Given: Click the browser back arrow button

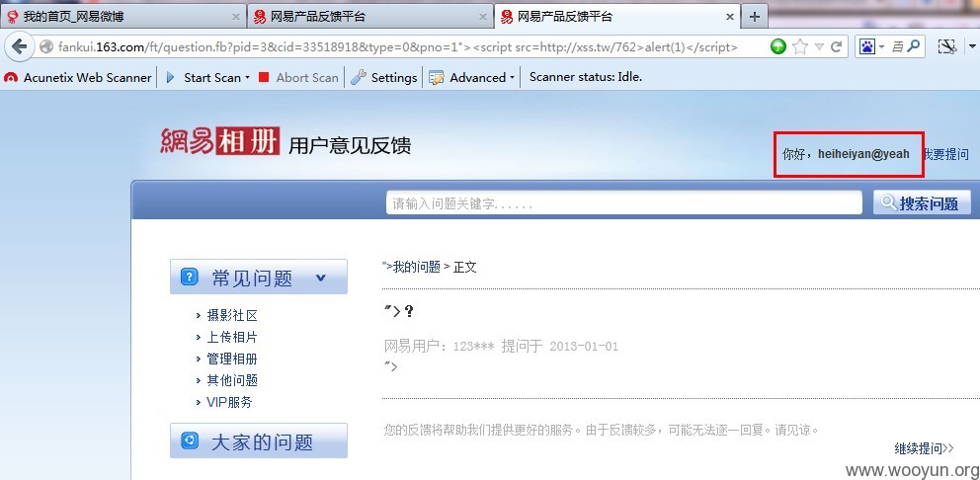Looking at the screenshot, I should 20,46.
